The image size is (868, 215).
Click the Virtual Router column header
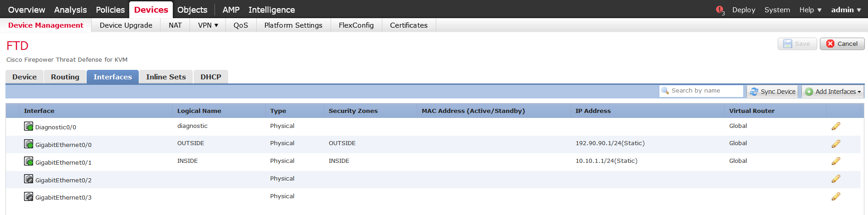click(751, 111)
